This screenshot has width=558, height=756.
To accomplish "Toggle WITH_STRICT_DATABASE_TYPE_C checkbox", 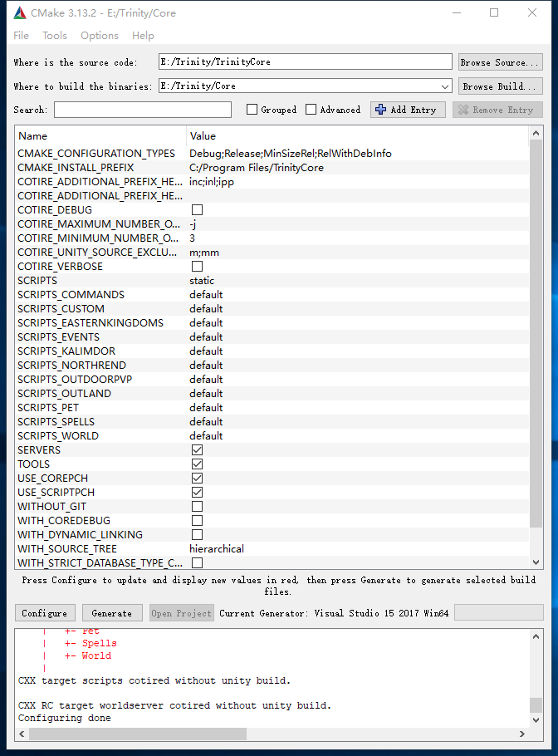I will 197,562.
